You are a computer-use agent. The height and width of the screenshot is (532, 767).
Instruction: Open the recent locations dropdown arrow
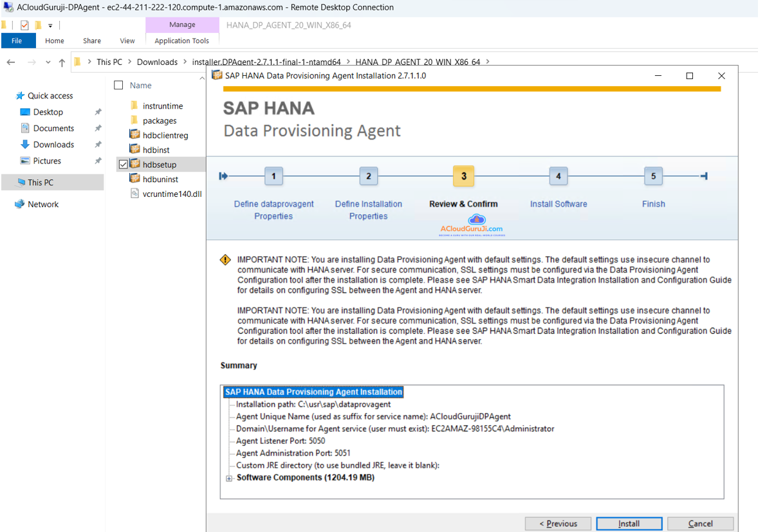pyautogui.click(x=48, y=62)
